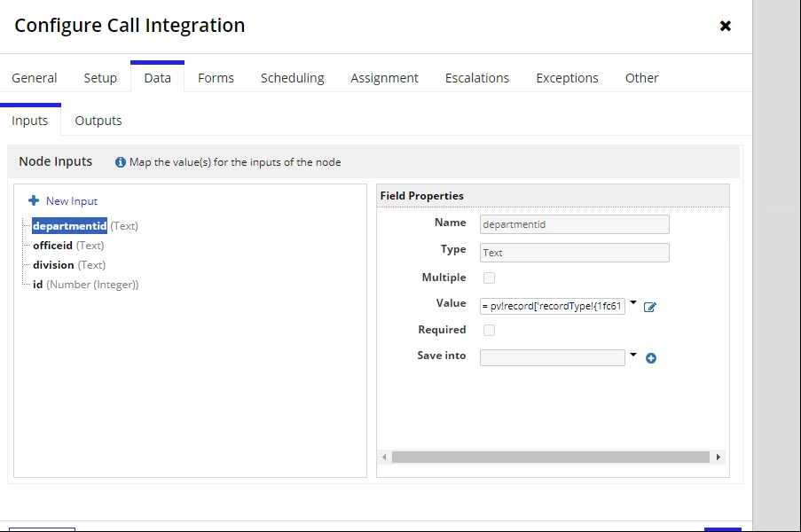Toggle the Multiple checkbox
Screen dimensions: 801x532
[x=489, y=278]
